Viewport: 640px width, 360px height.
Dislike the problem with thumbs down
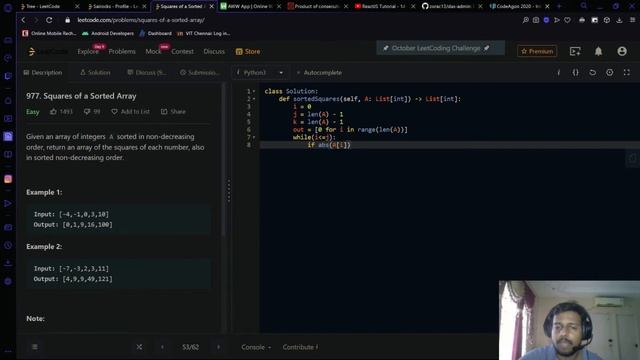(x=92, y=111)
